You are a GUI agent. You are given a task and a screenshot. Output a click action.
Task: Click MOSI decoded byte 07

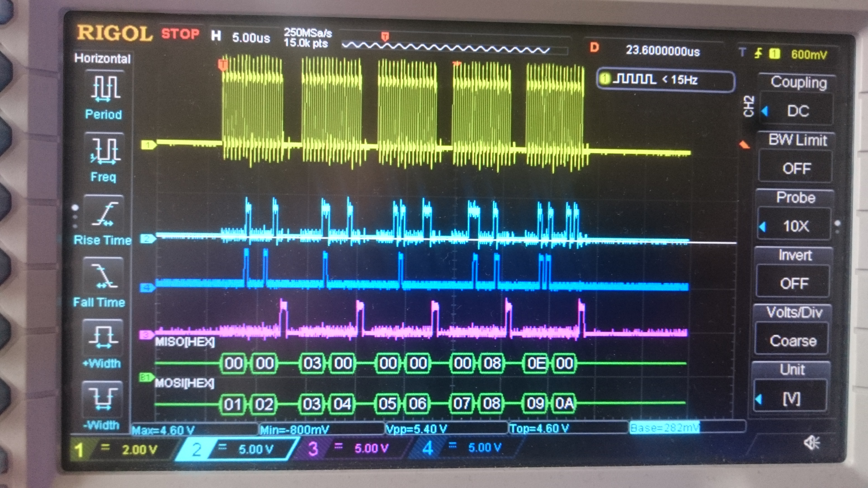click(462, 403)
